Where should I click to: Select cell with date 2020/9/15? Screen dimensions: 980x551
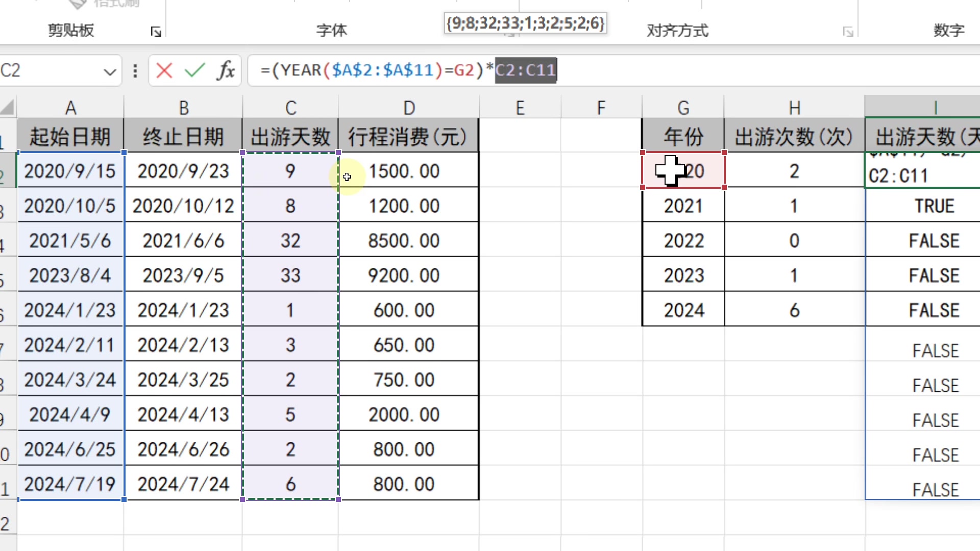[70, 171]
